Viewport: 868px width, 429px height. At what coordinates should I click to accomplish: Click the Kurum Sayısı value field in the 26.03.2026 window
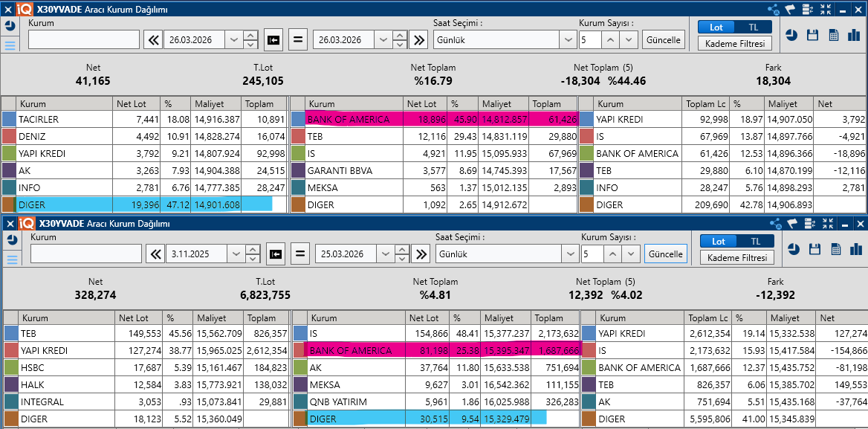click(589, 40)
